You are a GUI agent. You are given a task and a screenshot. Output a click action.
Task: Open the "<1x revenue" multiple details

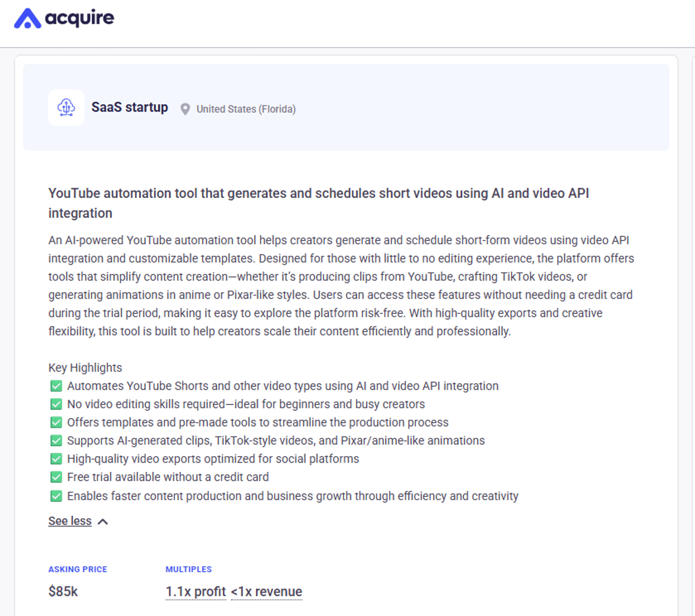[x=266, y=591]
